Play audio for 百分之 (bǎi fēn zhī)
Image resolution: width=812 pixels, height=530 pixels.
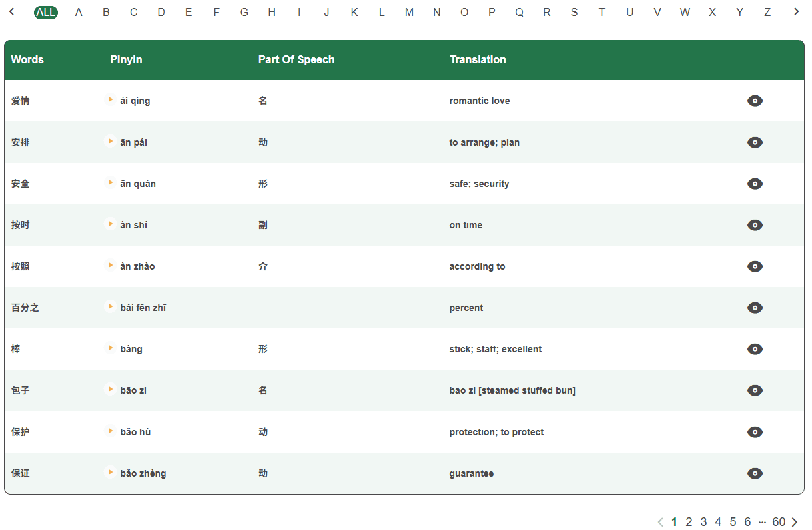click(x=111, y=307)
